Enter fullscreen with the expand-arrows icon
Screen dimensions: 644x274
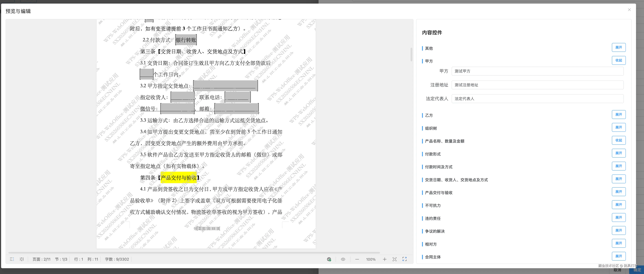click(405, 259)
